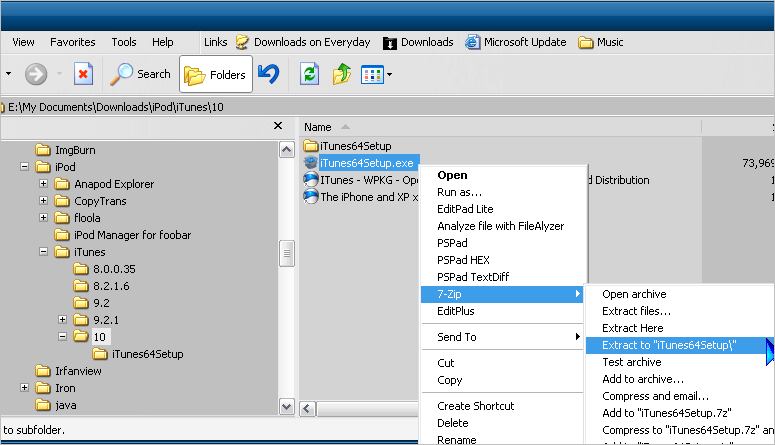Viewport: 775px width, 445px height.
Task: Select the 8.2.1.6 folder
Action: [101, 286]
